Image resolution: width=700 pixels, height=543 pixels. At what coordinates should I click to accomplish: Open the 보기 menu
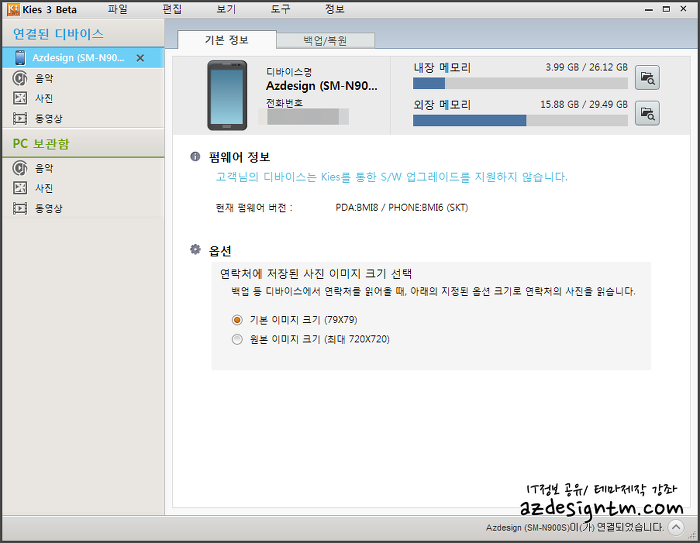[226, 9]
